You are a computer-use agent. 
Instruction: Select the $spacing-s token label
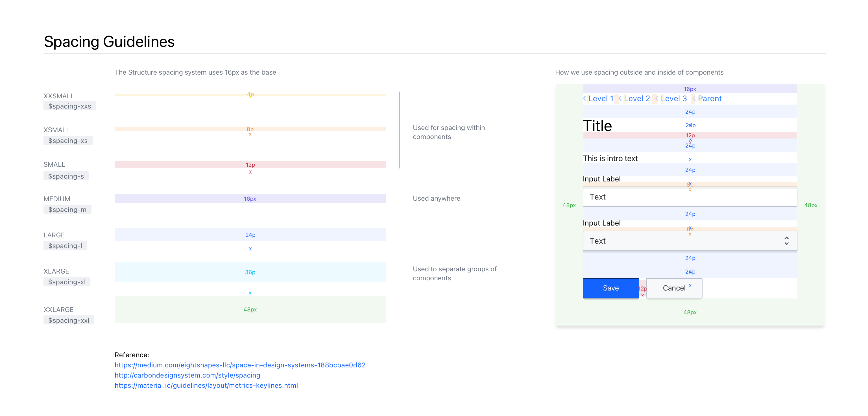66,176
